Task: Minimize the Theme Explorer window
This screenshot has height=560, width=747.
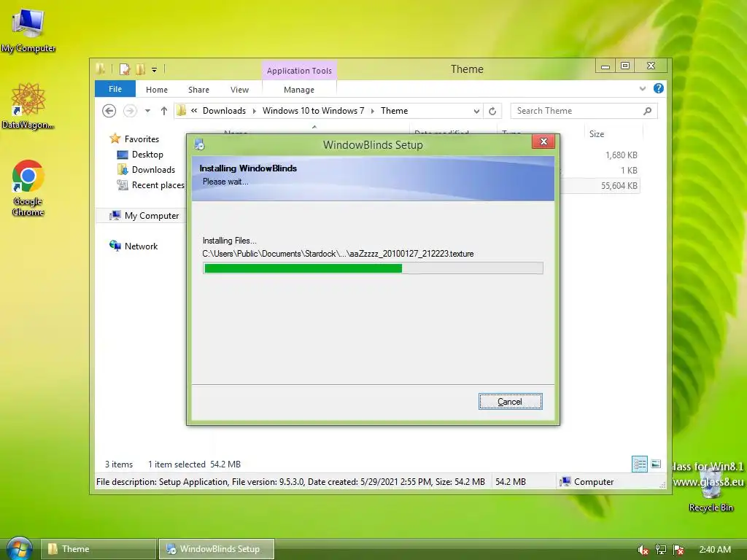Action: (x=605, y=66)
